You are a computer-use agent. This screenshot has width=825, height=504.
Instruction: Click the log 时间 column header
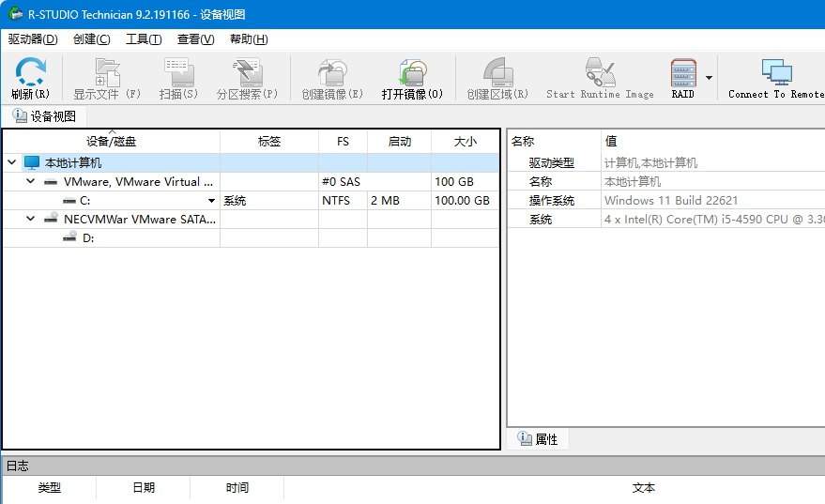click(237, 488)
